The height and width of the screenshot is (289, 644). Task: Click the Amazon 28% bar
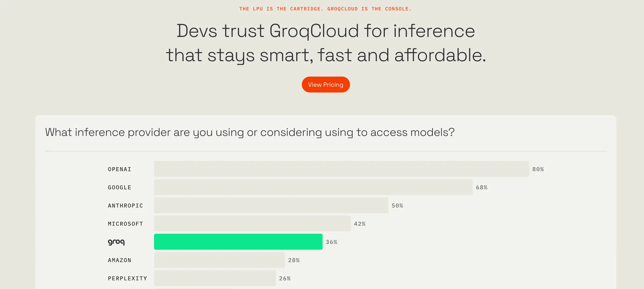click(219, 260)
